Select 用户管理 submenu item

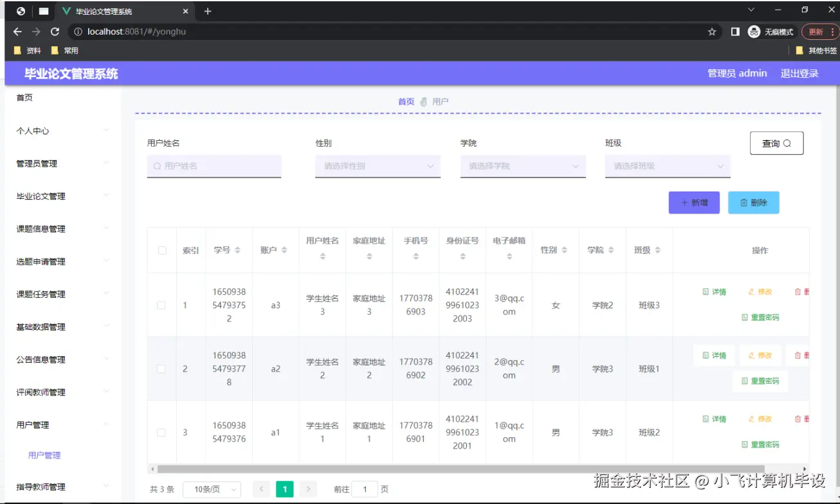(44, 455)
